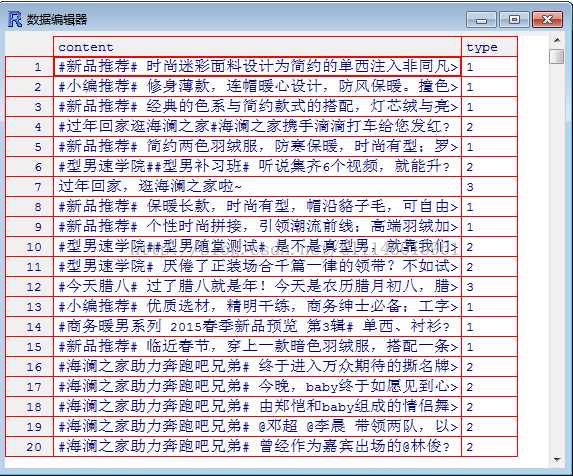The height and width of the screenshot is (476, 573).
Task: Select row number 5 header
Action: [30, 147]
